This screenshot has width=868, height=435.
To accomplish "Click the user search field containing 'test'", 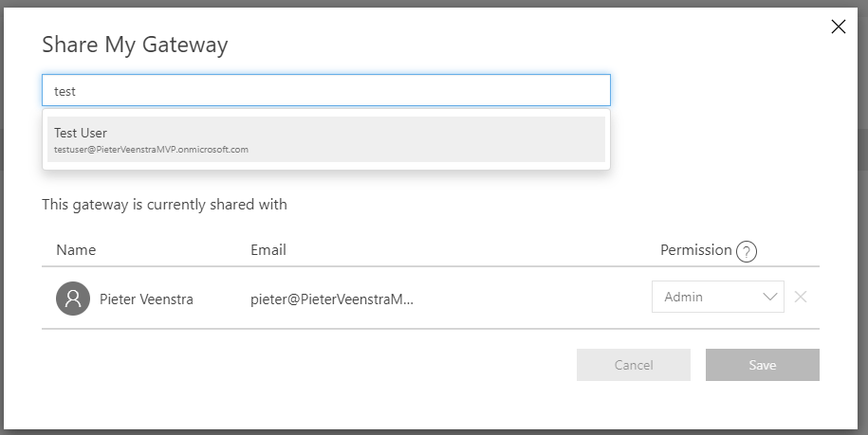I will coord(326,90).
